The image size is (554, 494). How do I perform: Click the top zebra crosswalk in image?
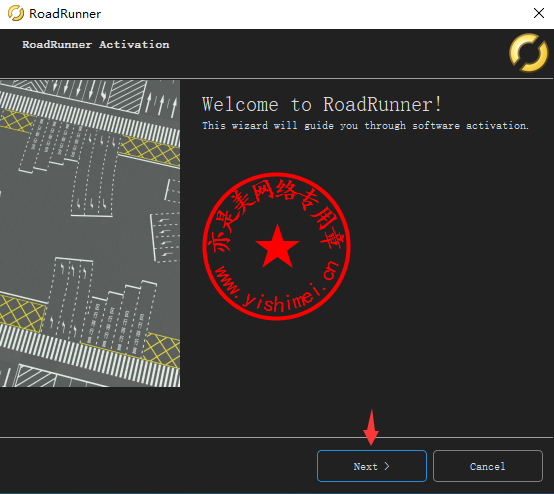90,117
